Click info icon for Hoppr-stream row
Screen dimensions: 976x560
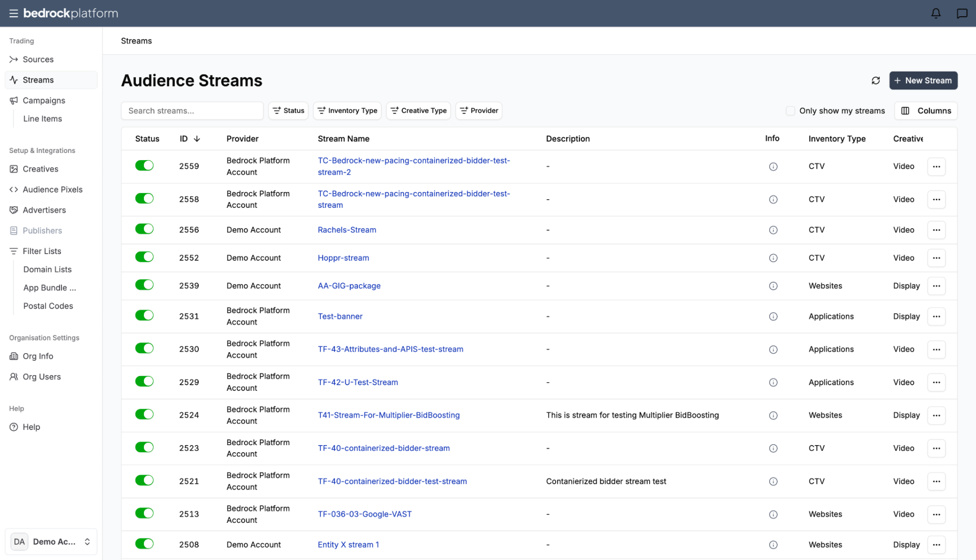point(773,258)
